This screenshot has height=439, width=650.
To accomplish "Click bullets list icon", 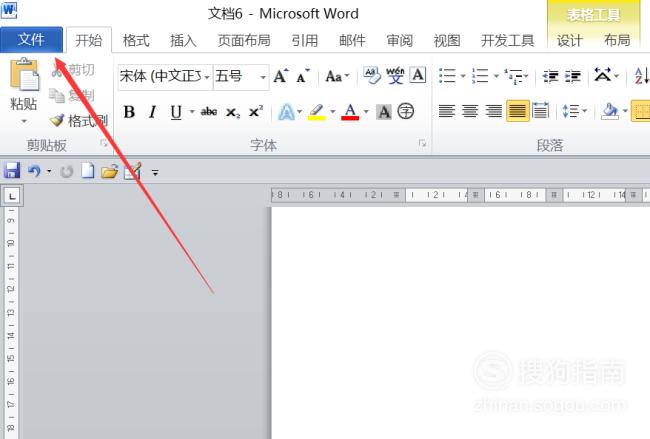I will click(447, 76).
